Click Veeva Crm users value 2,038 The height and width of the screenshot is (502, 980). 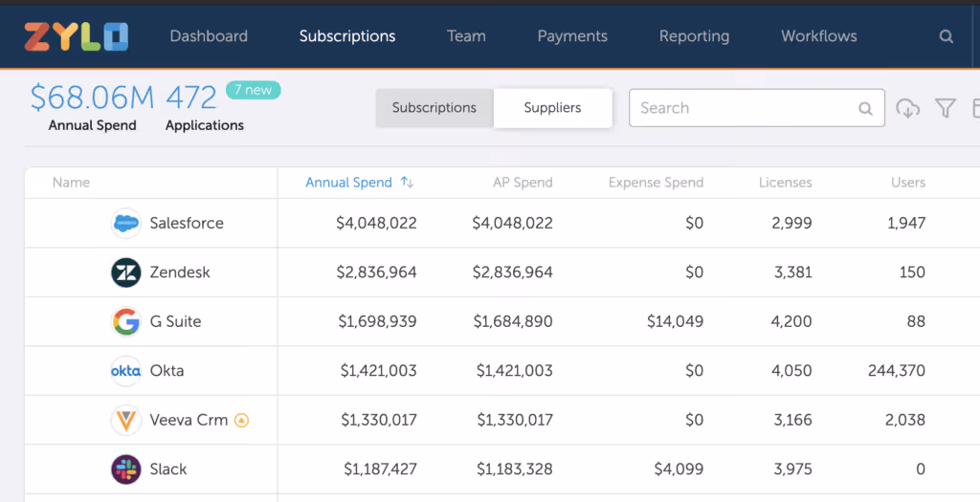tap(905, 420)
